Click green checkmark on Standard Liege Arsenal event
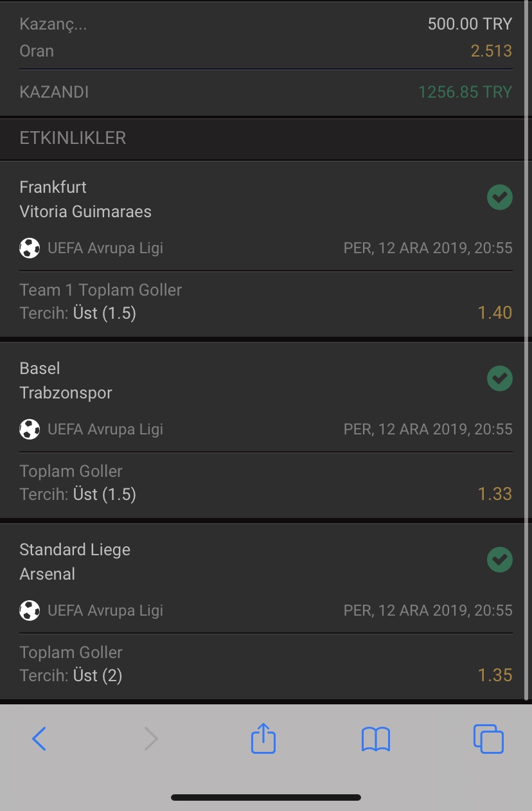The height and width of the screenshot is (811, 532). click(500, 560)
